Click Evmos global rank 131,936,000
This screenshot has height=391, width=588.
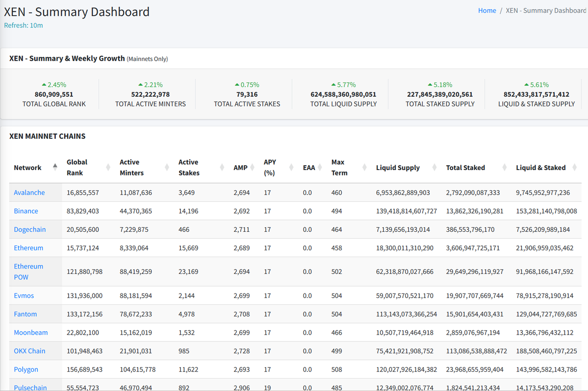85,296
